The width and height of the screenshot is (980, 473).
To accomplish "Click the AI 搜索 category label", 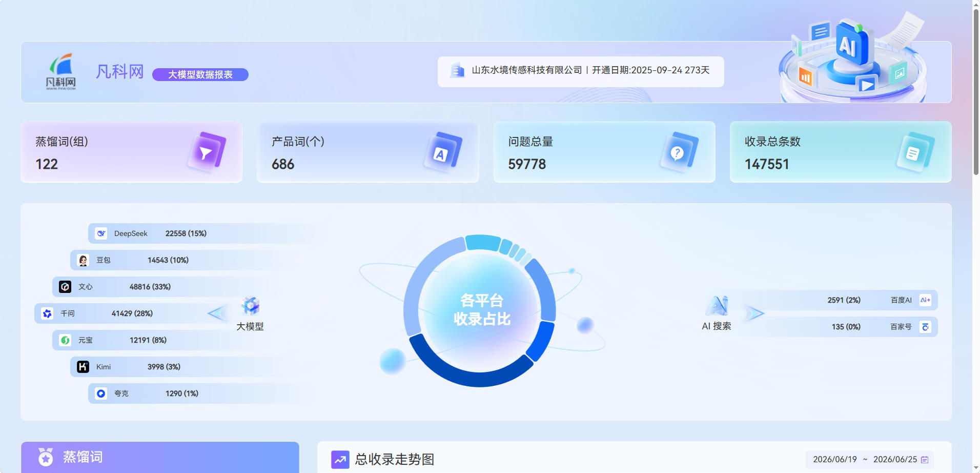I will [717, 326].
